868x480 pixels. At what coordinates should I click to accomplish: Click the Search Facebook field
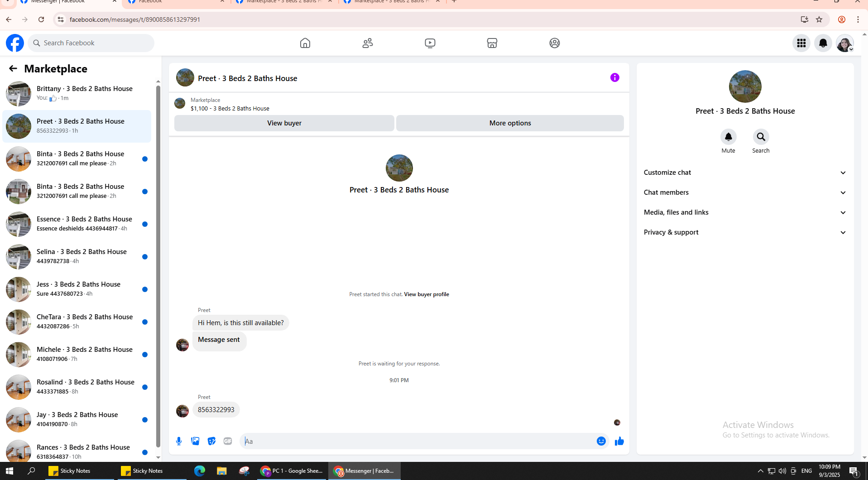coord(91,43)
